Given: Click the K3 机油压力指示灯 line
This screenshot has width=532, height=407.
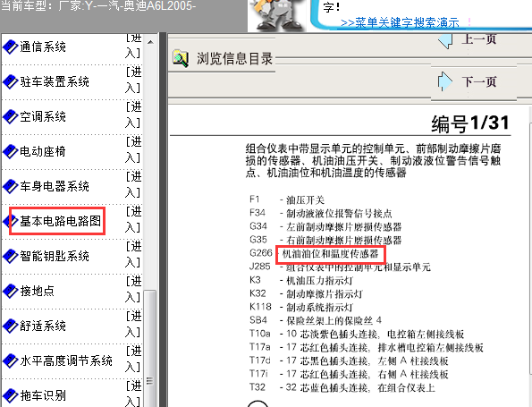Looking at the screenshot, I should [301, 280].
